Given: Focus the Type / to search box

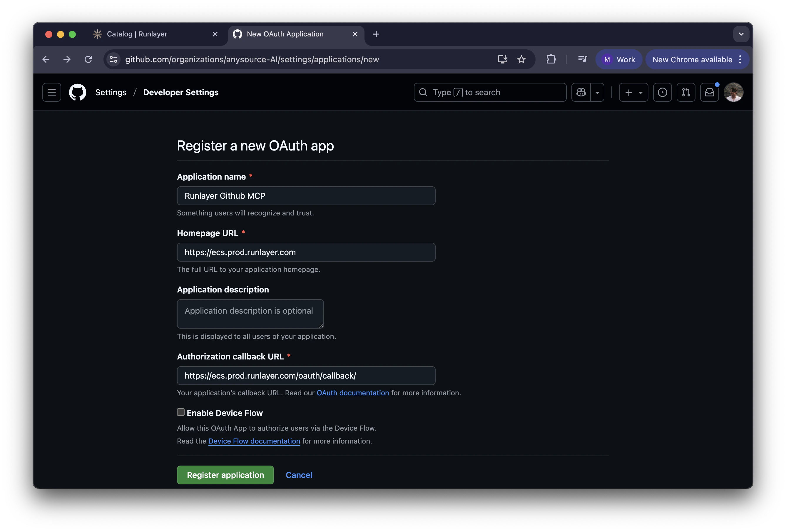Looking at the screenshot, I should coord(490,92).
